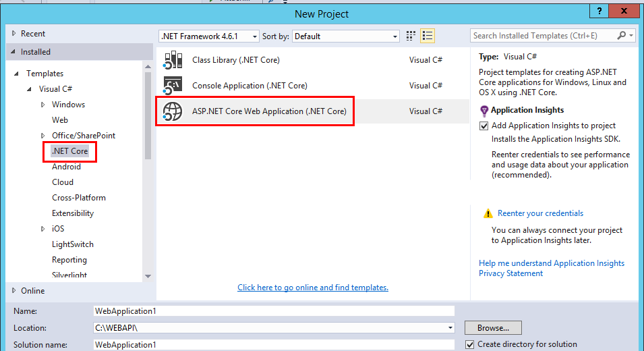Viewport: 644px width, 351px height.
Task: Click the Reenter your credentials link
Action: (x=541, y=213)
